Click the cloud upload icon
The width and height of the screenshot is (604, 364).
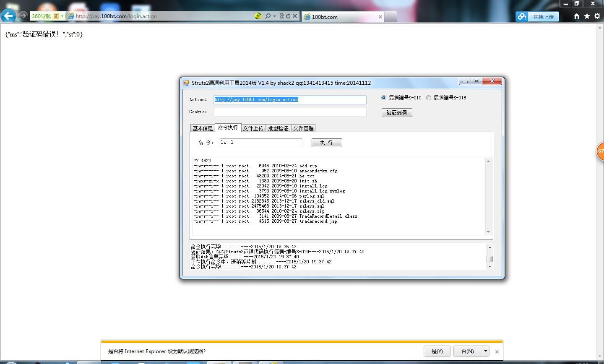pos(522,16)
